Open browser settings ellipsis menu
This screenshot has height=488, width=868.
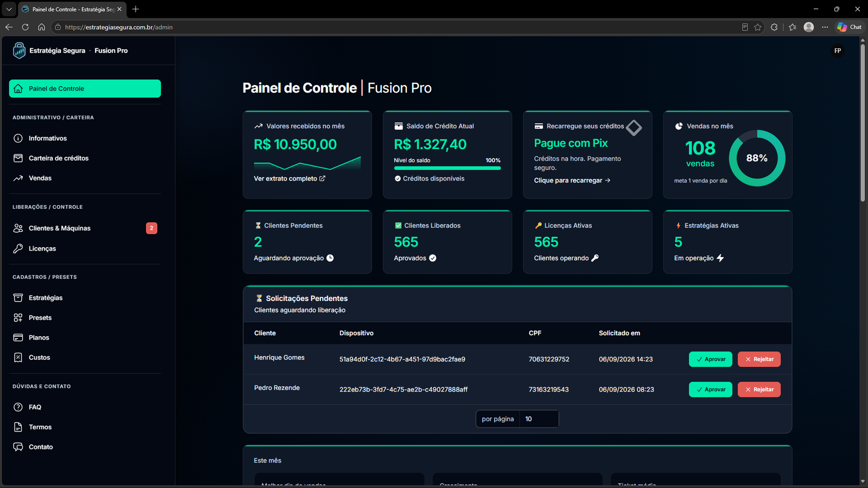825,27
